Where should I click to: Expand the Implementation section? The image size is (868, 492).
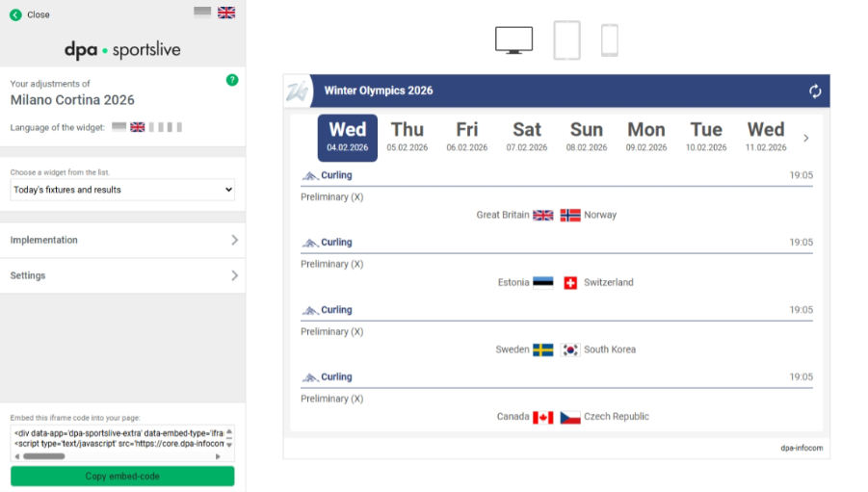click(x=122, y=240)
